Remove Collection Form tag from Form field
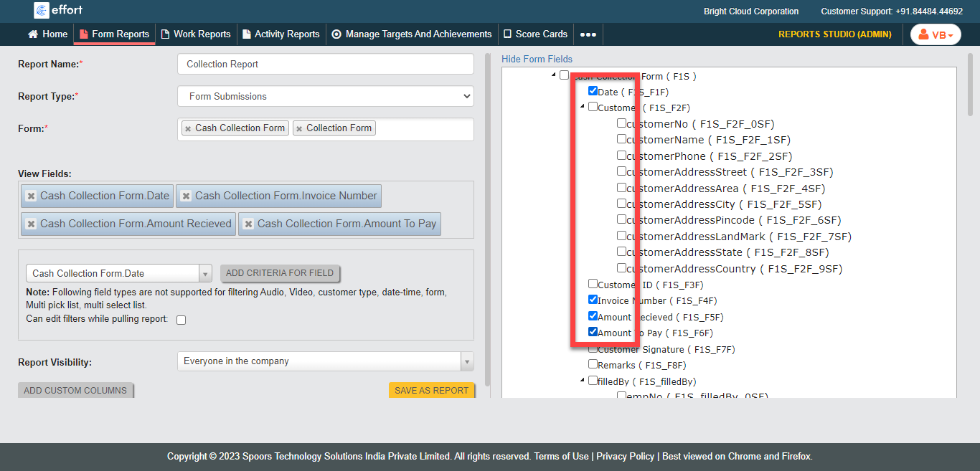Image resolution: width=980 pixels, height=471 pixels. pyautogui.click(x=299, y=129)
